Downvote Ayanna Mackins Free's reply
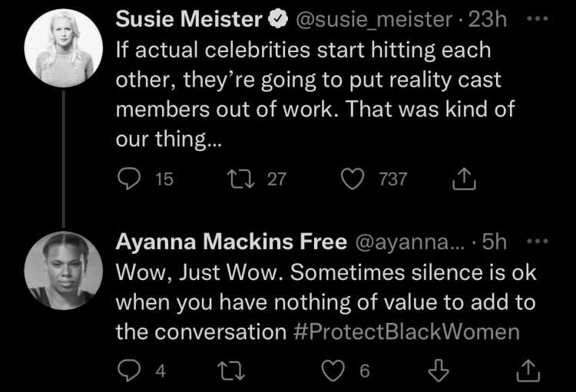This screenshot has height=392, width=576. (x=439, y=371)
